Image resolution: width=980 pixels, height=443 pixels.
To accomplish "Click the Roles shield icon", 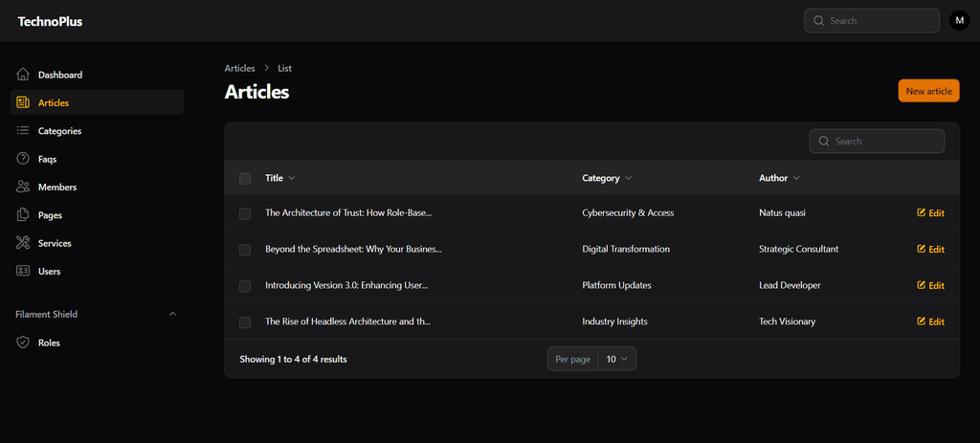I will coord(23,343).
